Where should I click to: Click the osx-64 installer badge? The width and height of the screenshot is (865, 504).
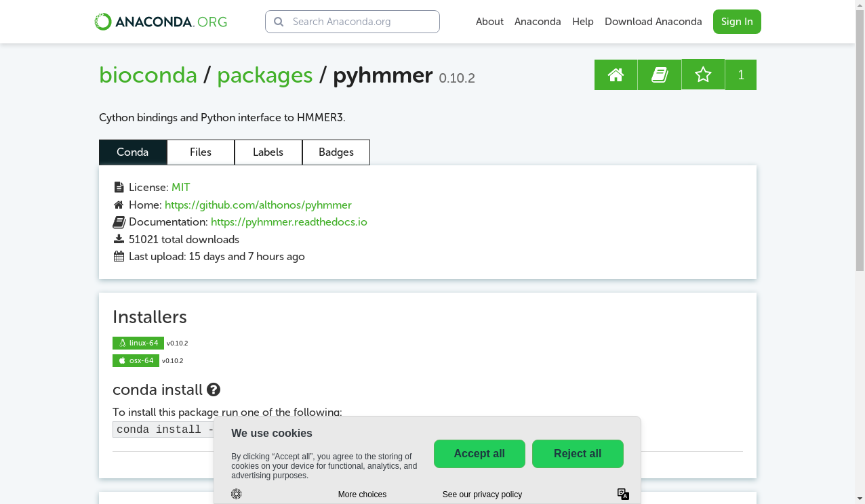coord(136,360)
